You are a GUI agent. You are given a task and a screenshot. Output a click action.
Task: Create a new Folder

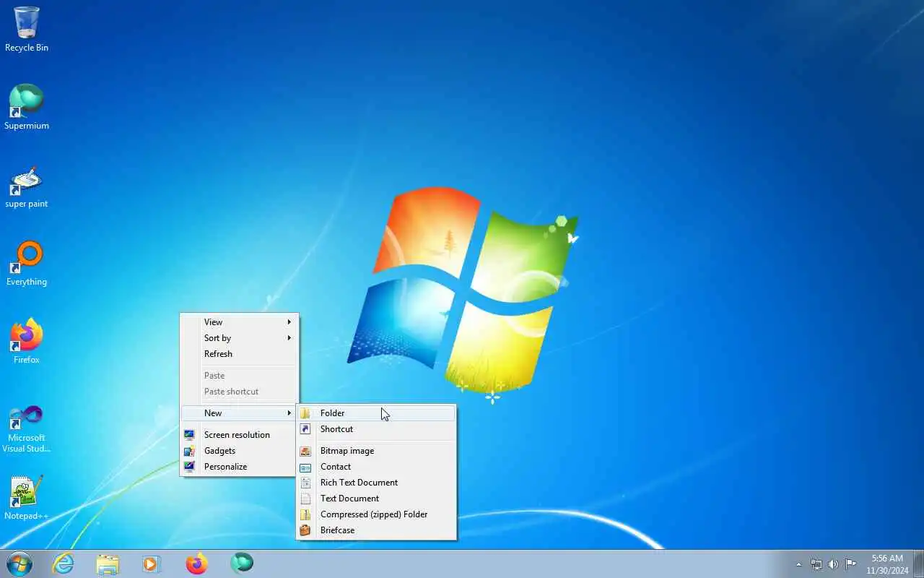click(x=377, y=413)
